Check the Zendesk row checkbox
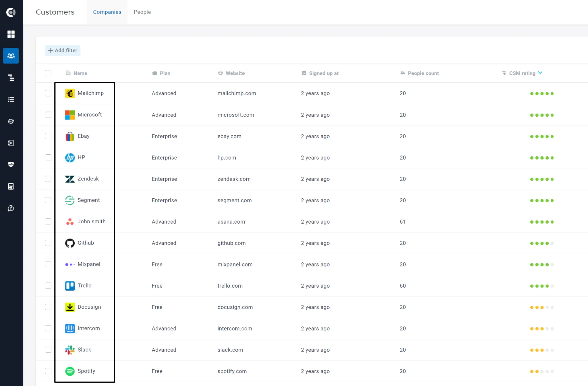This screenshot has width=588, height=386. [48, 179]
